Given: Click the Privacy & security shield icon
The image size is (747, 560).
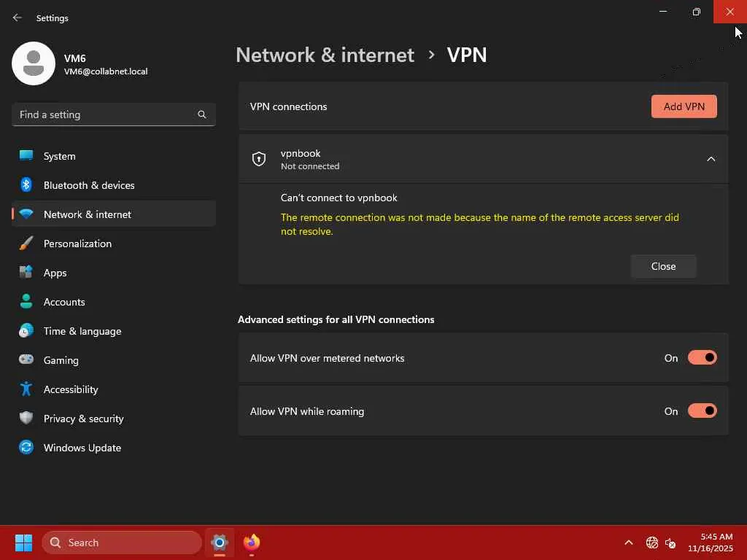Looking at the screenshot, I should (x=26, y=419).
